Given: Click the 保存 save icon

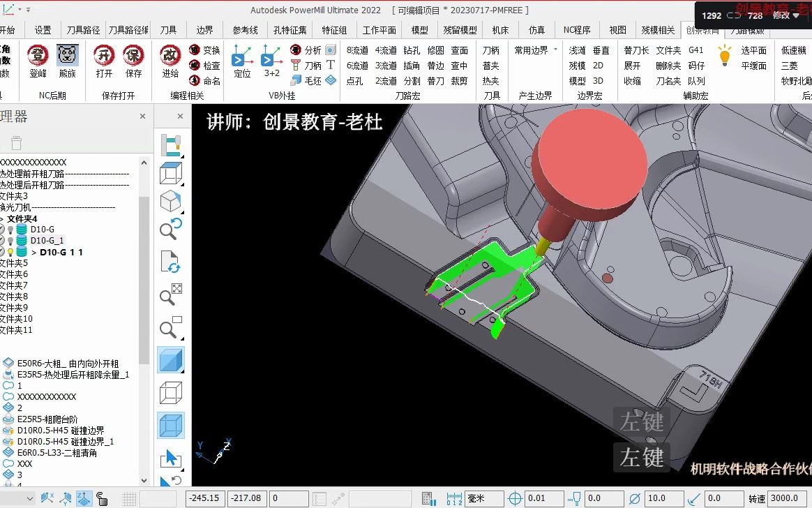Looking at the screenshot, I should pos(134,55).
